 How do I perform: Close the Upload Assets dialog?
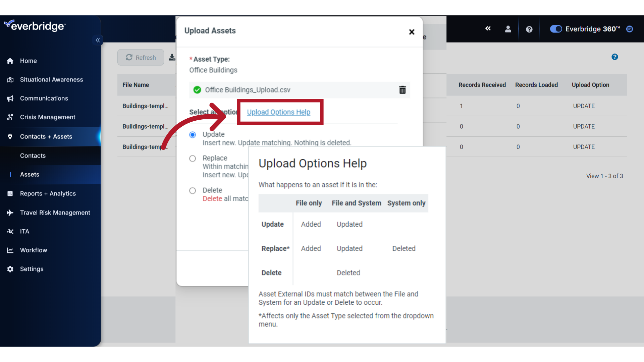pos(412,32)
